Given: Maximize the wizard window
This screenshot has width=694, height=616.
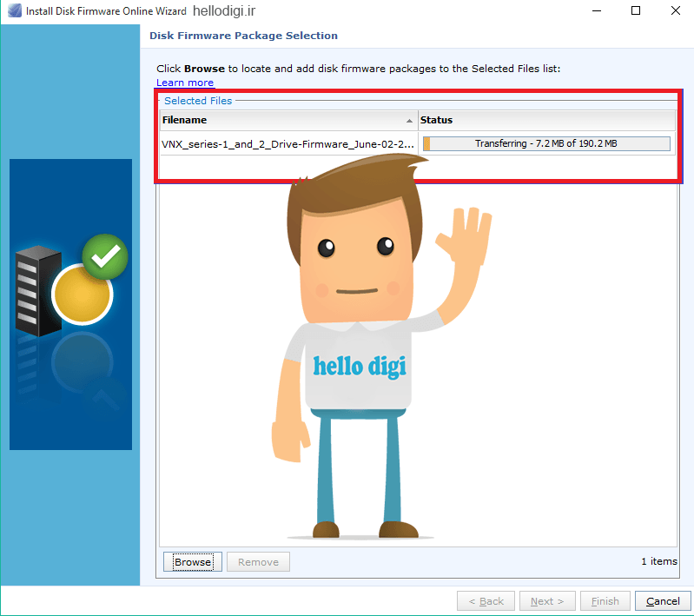Looking at the screenshot, I should point(636,10).
